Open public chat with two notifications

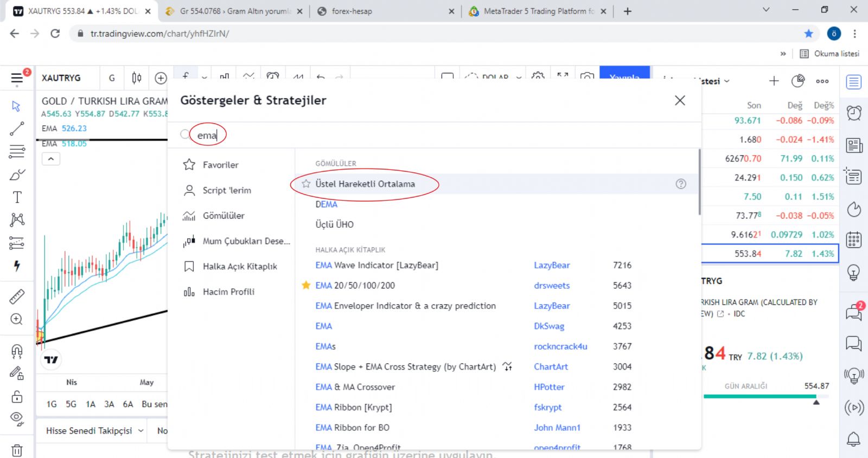tap(854, 312)
